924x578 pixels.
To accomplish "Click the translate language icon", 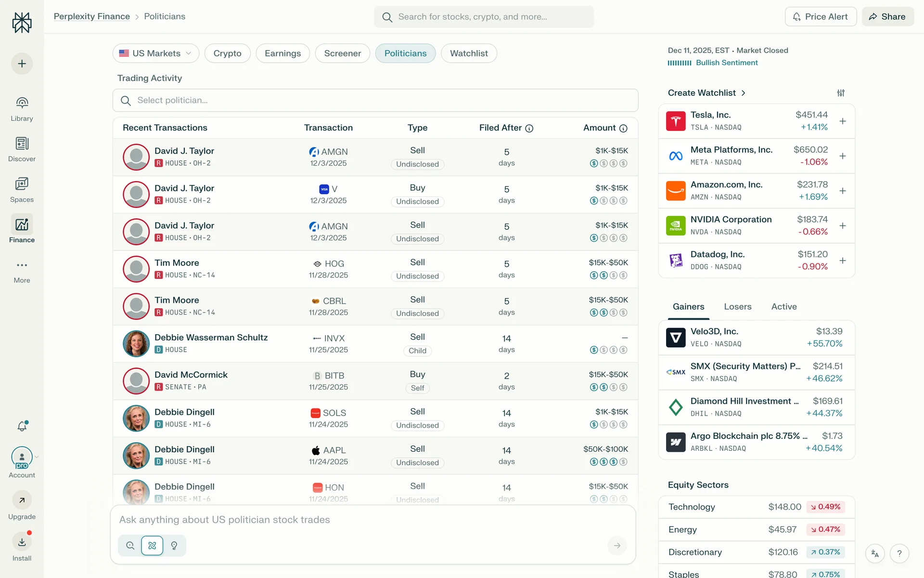I will [875, 553].
